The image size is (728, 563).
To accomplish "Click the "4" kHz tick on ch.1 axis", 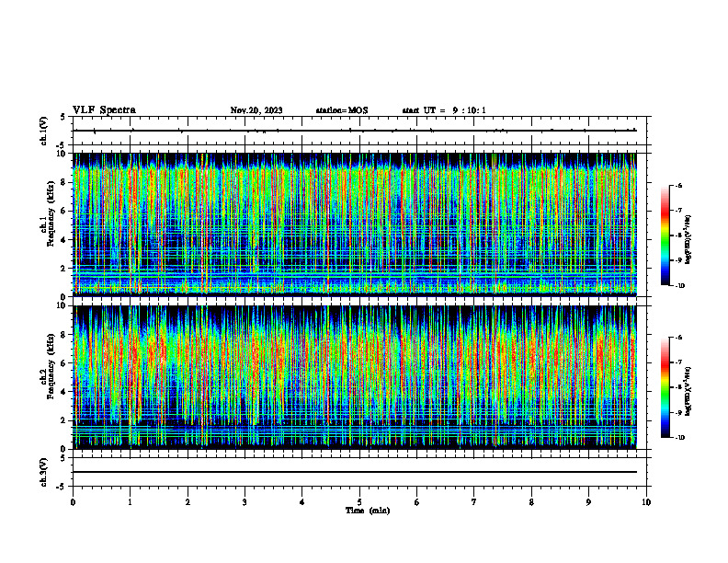I will coord(64,240).
